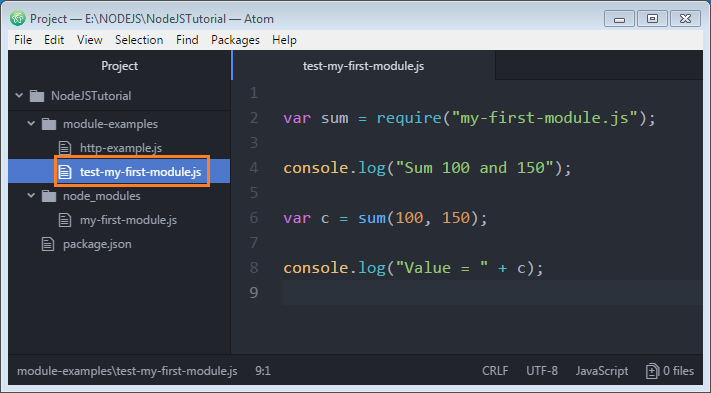Select grammar via JavaScript status label
Image resolution: width=711 pixels, height=393 pixels.
[602, 371]
